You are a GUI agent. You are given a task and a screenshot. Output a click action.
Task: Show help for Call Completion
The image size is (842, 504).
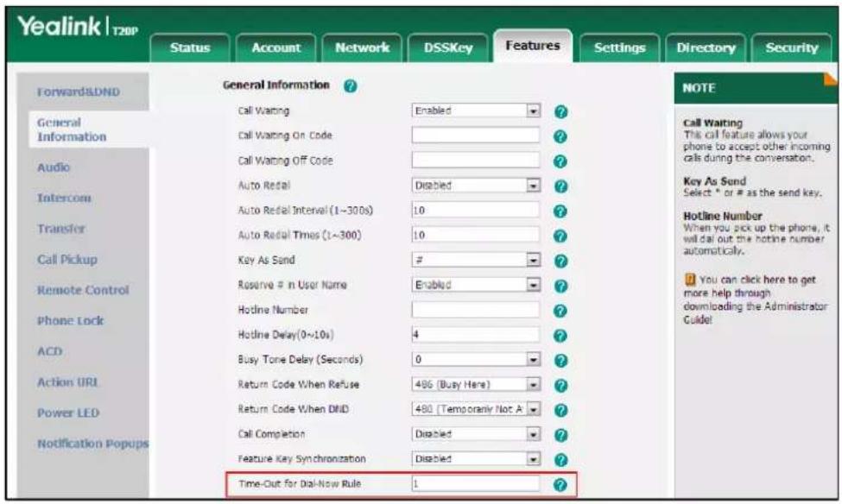click(560, 435)
